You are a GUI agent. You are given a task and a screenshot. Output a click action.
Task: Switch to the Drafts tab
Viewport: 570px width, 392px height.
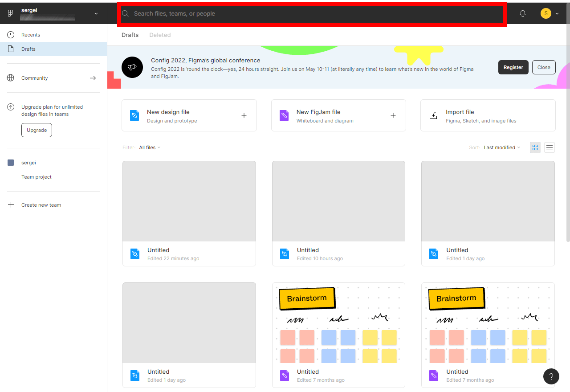point(130,35)
